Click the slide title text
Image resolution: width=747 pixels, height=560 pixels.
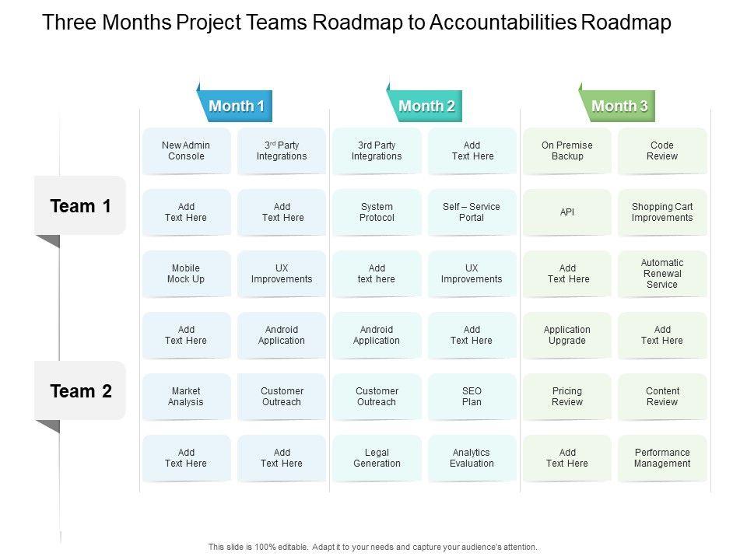pyautogui.click(x=356, y=23)
